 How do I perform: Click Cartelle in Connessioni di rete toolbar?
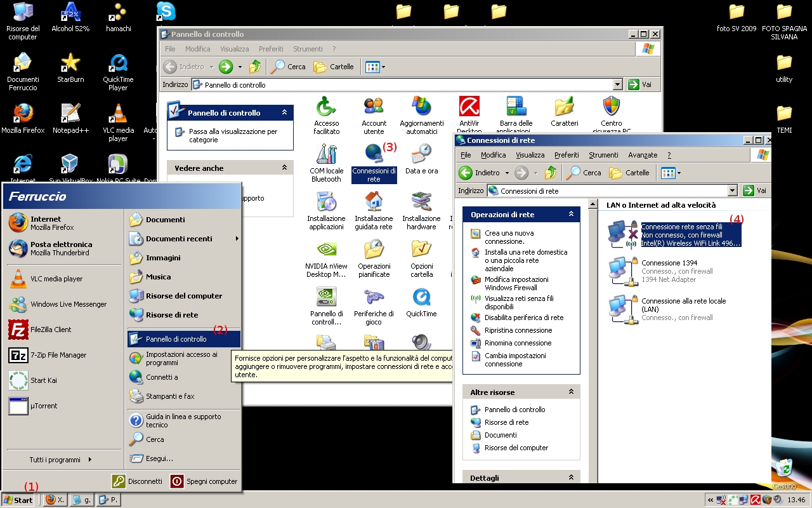click(629, 173)
